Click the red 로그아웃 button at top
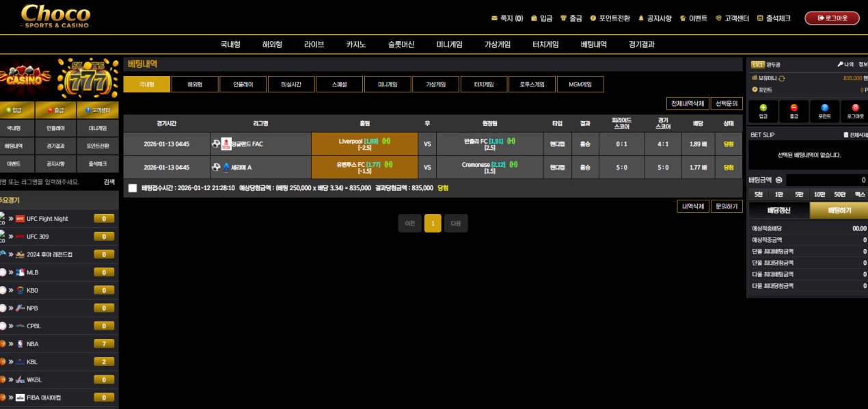Image resolution: width=868 pixels, height=409 pixels. point(831,18)
